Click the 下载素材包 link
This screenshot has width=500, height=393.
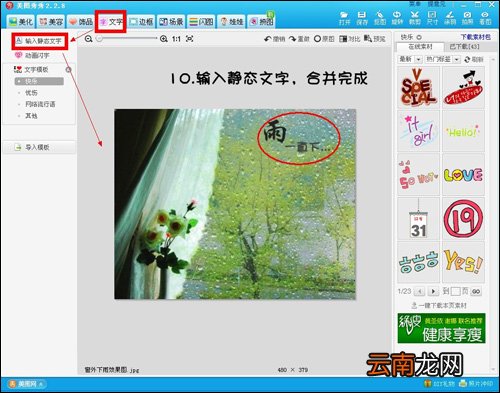[x=476, y=37]
